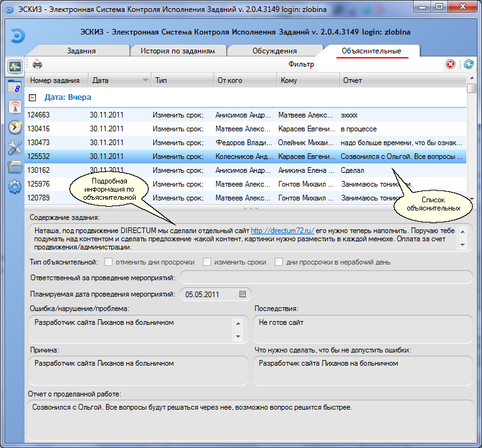Click the list scrollbar thumb
Viewport: 482px width, 448px height.
pyautogui.click(x=472, y=88)
